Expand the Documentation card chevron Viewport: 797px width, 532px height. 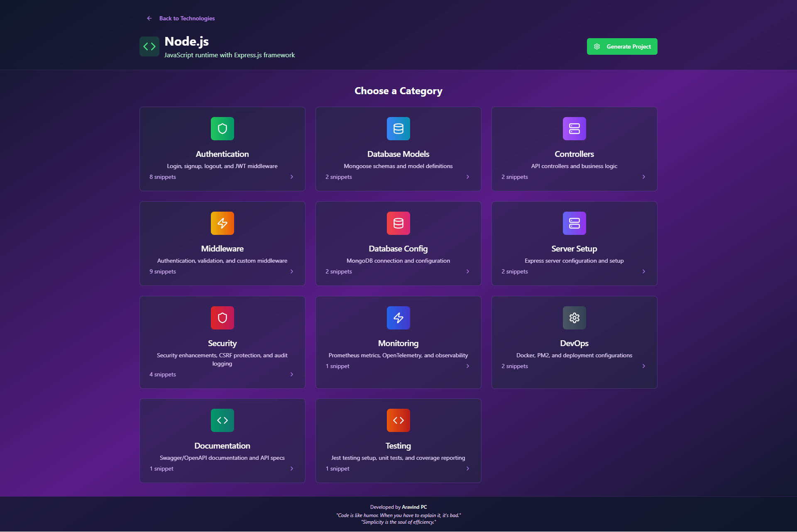(292, 469)
